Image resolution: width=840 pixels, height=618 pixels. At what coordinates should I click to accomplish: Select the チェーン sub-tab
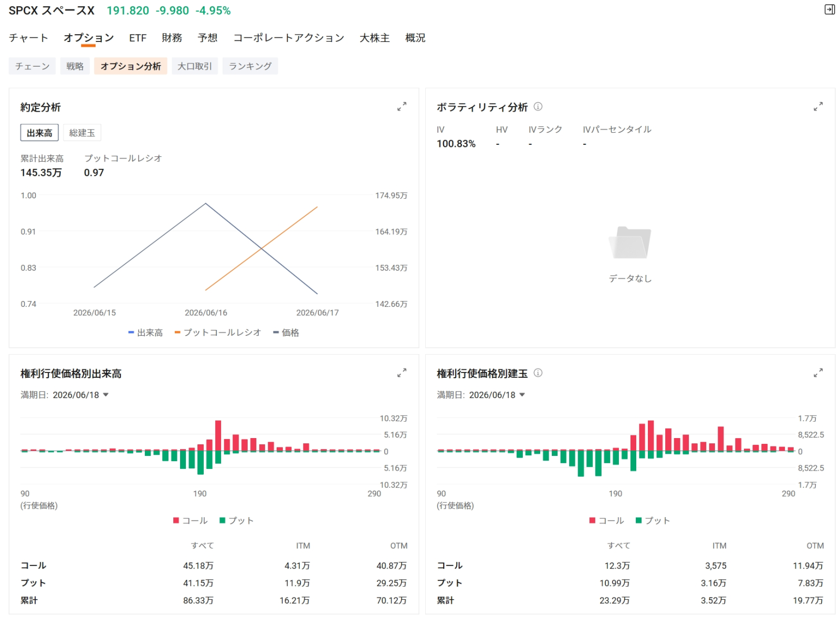click(32, 66)
